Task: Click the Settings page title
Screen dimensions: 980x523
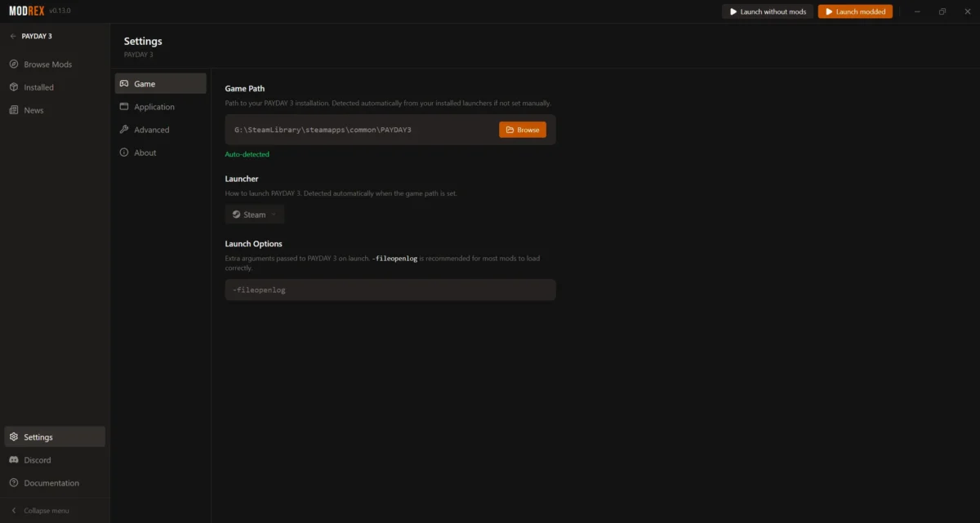Action: pyautogui.click(x=143, y=41)
